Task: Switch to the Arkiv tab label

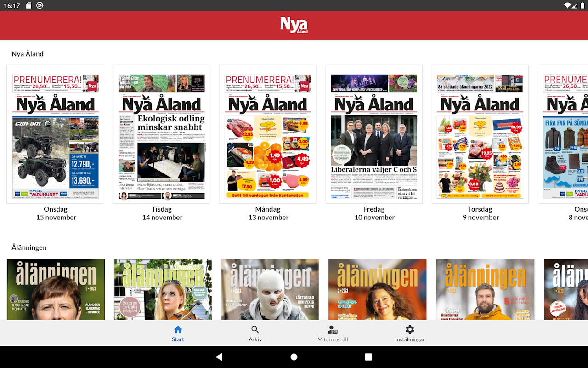Action: pyautogui.click(x=255, y=339)
